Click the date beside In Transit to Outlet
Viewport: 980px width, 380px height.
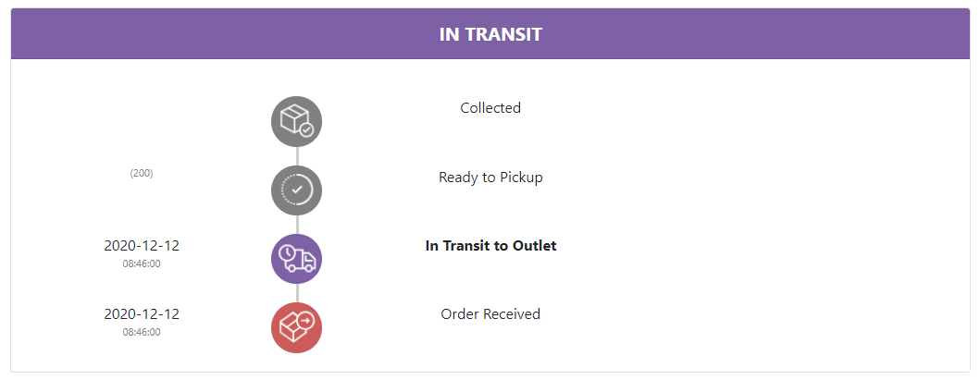click(x=142, y=246)
